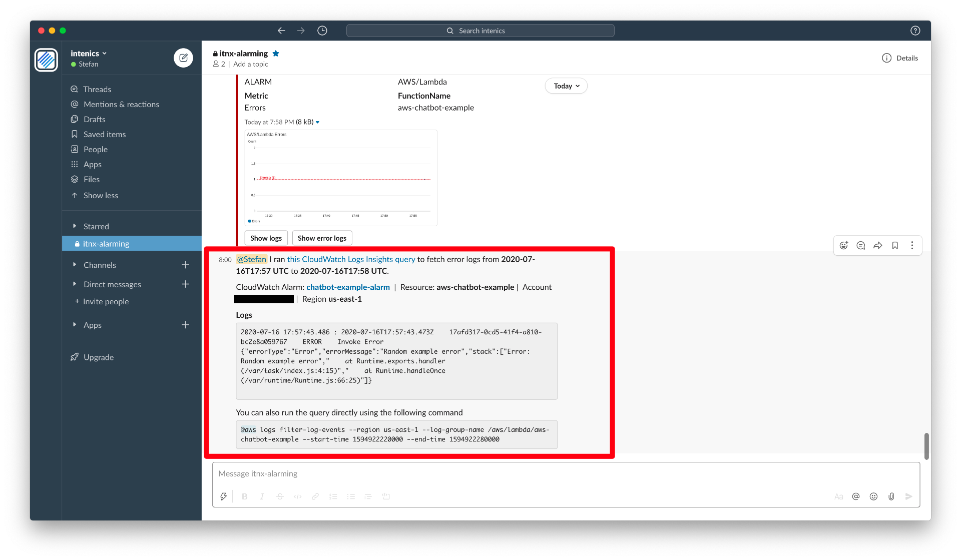Toggle the star on itnx-alarming channel

pos(276,54)
